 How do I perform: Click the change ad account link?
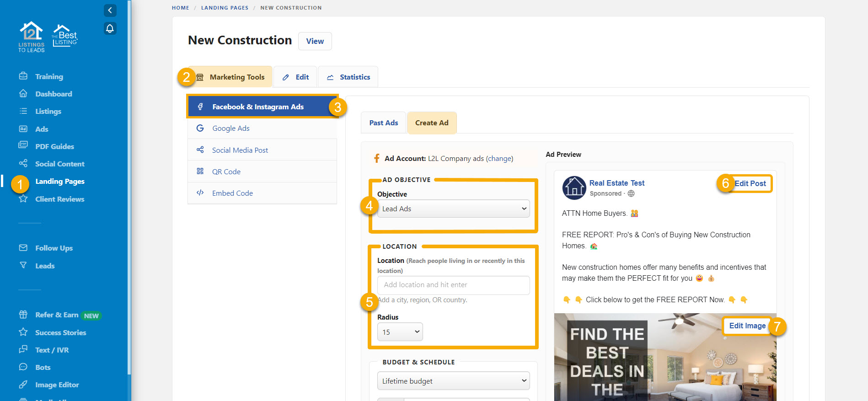(499, 159)
